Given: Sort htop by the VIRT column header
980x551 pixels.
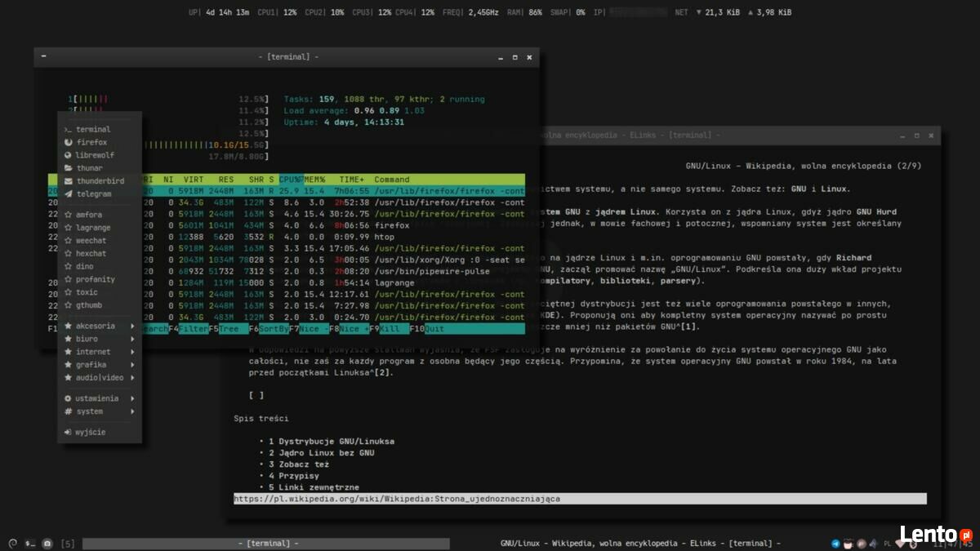Looking at the screenshot, I should 194,179.
